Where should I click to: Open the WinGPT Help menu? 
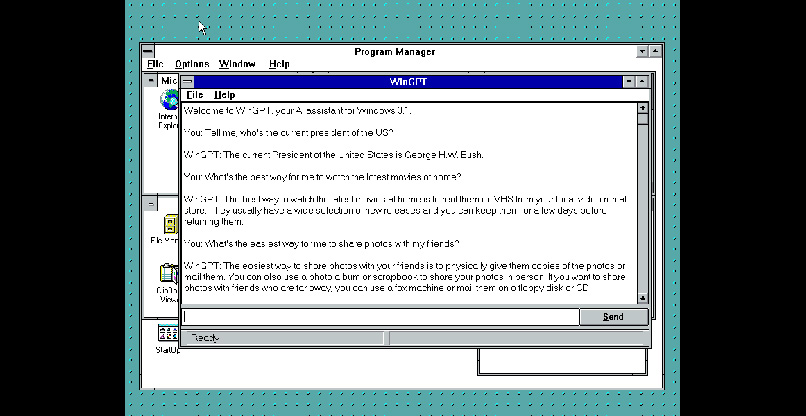click(225, 95)
